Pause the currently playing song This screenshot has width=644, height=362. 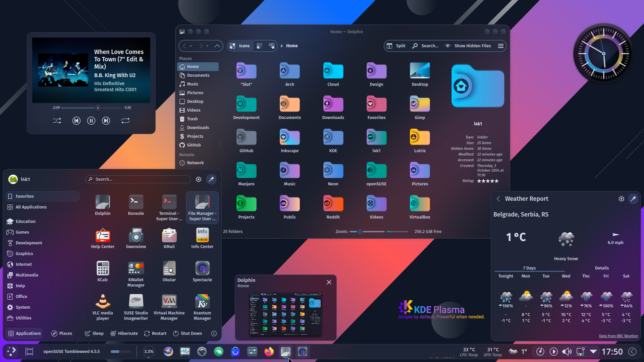click(x=91, y=121)
